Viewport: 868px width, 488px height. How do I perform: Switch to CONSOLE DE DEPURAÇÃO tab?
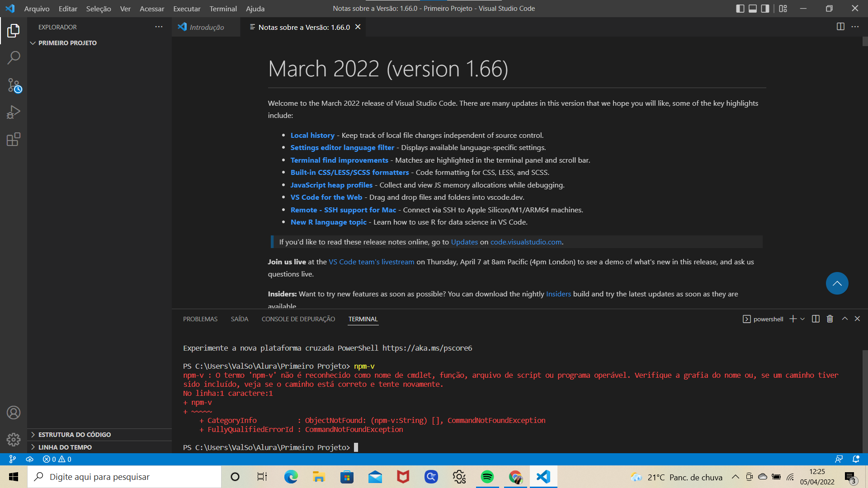tap(298, 319)
